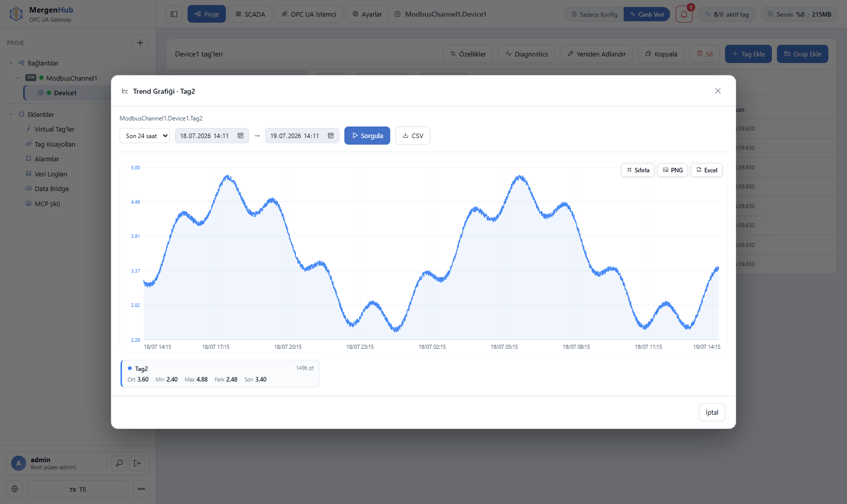Select Device1 in the tree
Screen dimensions: 847x504
65,93
